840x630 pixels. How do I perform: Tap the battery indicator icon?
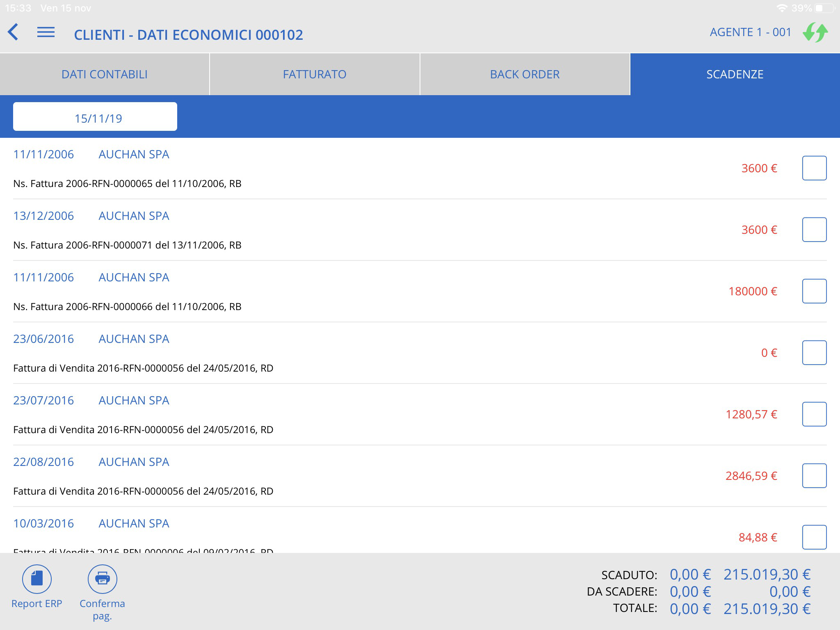(x=824, y=8)
